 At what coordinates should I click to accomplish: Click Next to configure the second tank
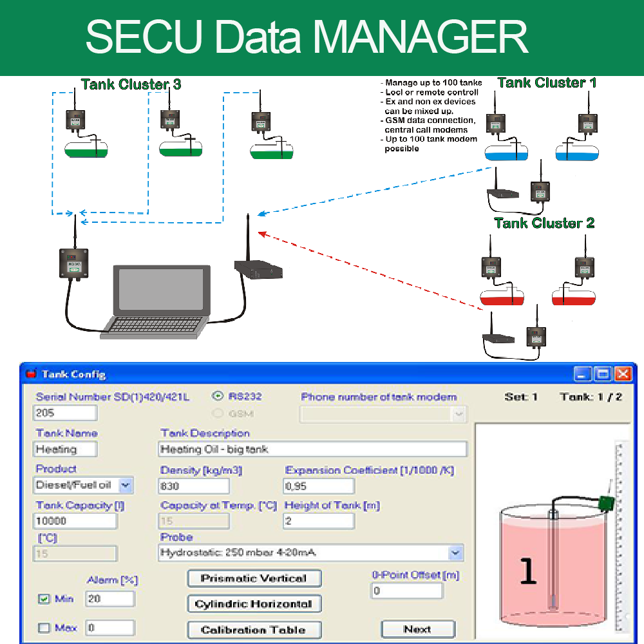[418, 629]
